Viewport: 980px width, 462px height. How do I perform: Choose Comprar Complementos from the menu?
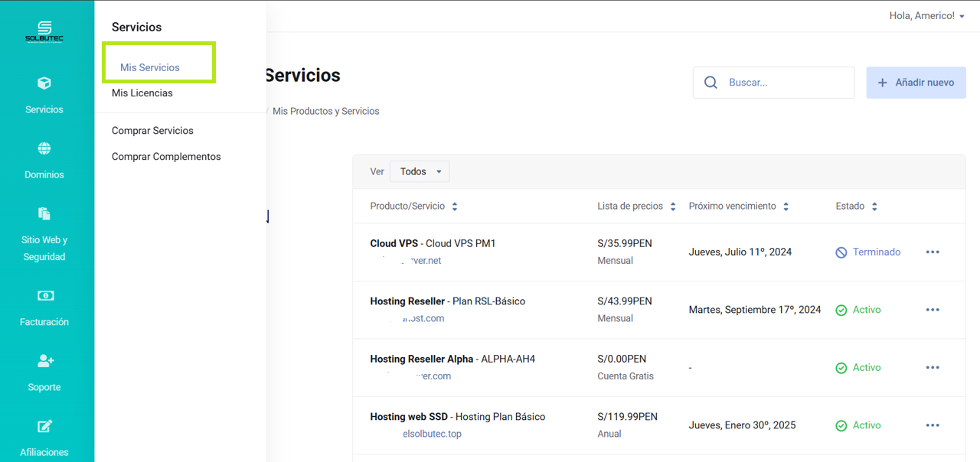(x=166, y=157)
